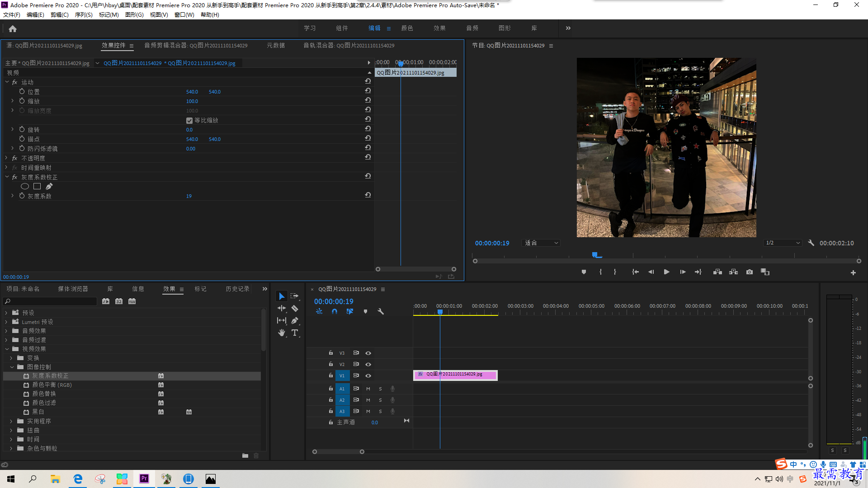The height and width of the screenshot is (488, 868).
Task: Select the 黑白 effect in the list
Action: point(38,412)
